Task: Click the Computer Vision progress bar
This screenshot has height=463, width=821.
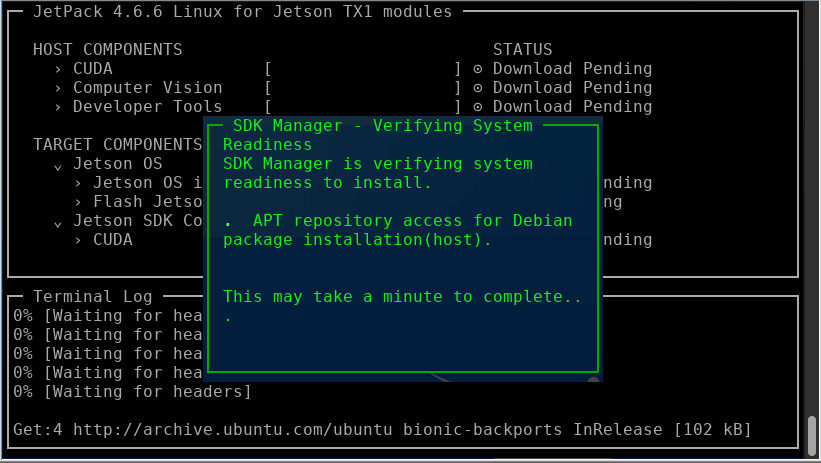Action: point(363,88)
